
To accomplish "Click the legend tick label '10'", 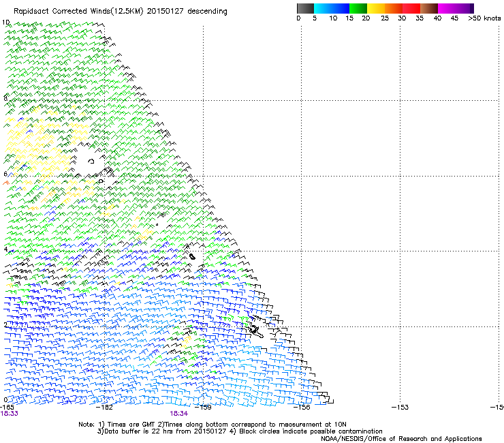I will coord(333,18).
